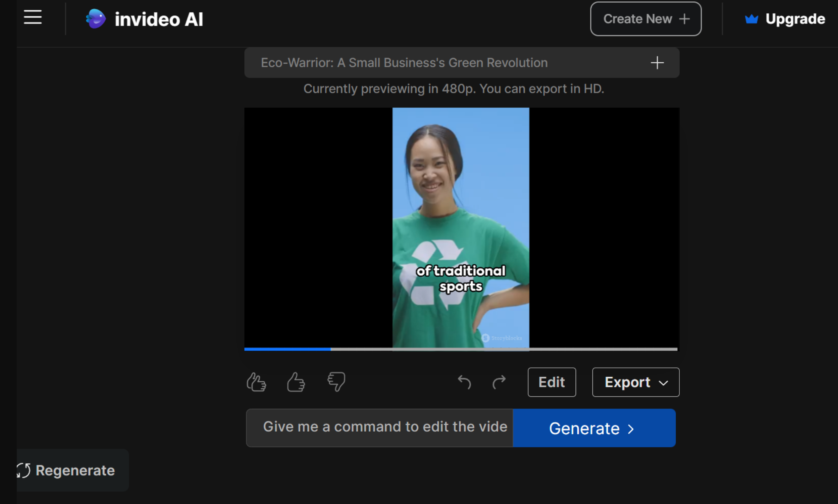
Task: Click the Edit button
Action: [x=551, y=382]
